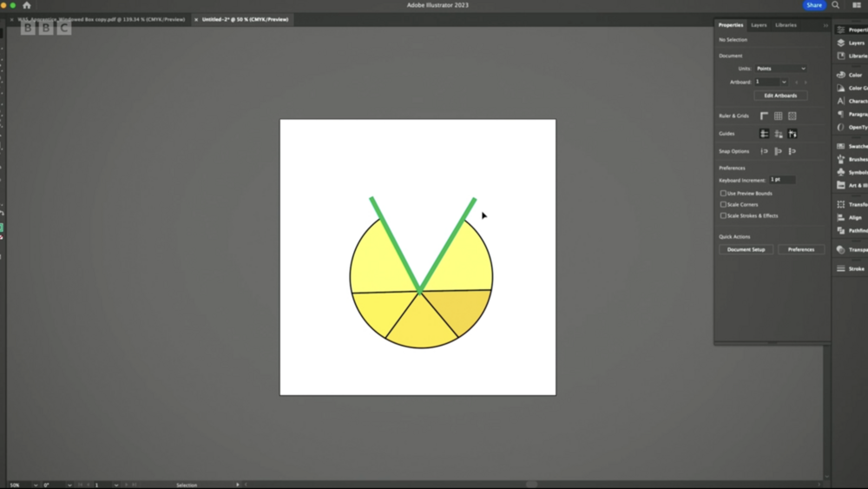Click the search icon in title bar
868x489 pixels.
836,5
